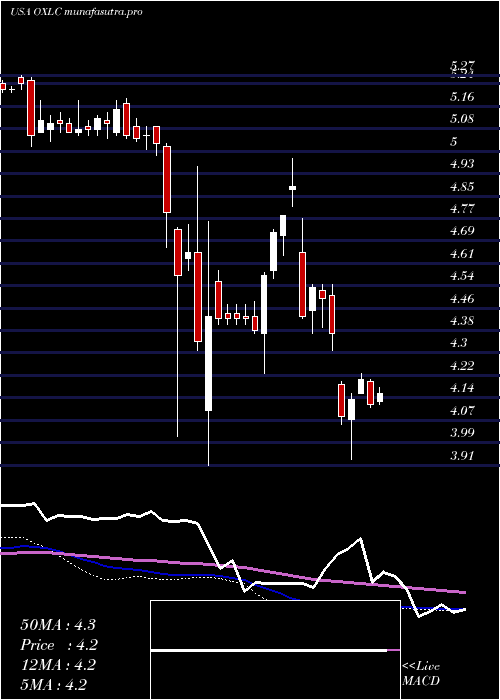Select the '12MA : 4.2' indicator readout
Screen dimensions: 500x700
coord(58,665)
